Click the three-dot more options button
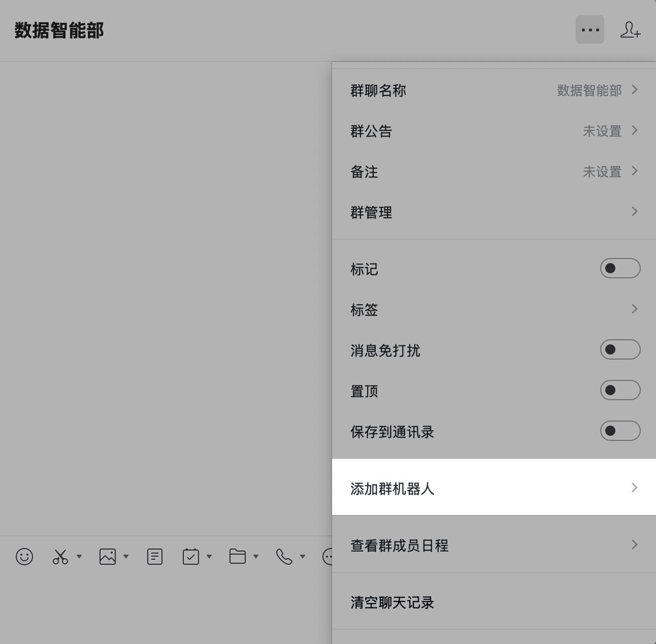Viewport: 656px width, 644px height. coord(590,29)
